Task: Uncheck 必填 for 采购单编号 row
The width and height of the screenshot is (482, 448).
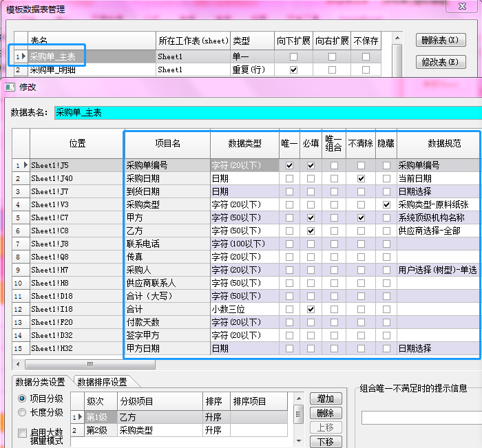Action: point(311,166)
